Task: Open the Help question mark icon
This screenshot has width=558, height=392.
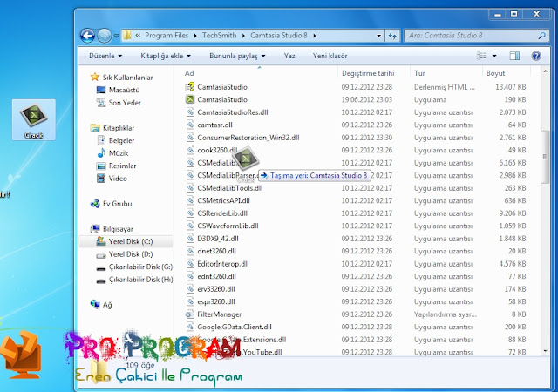Action: 536,56
